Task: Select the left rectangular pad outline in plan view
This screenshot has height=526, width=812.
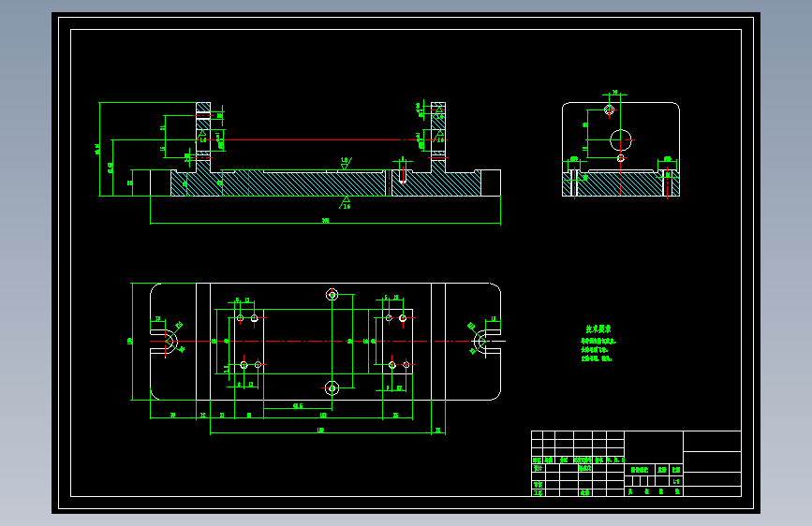Action: (x=249, y=342)
